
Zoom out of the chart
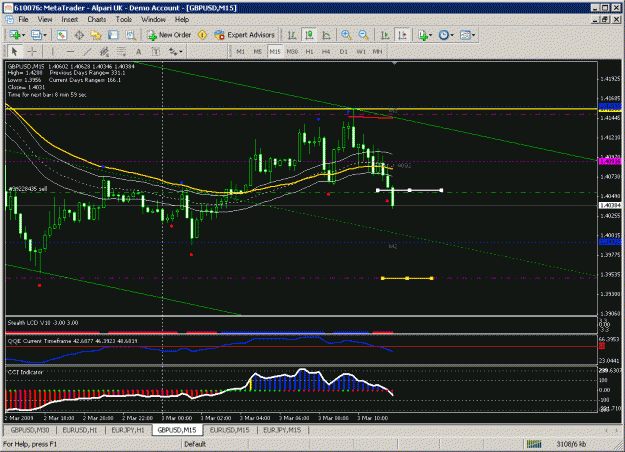363,35
